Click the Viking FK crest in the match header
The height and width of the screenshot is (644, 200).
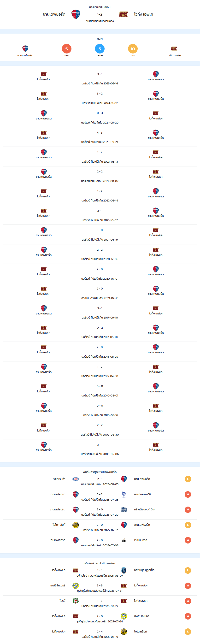click(124, 14)
